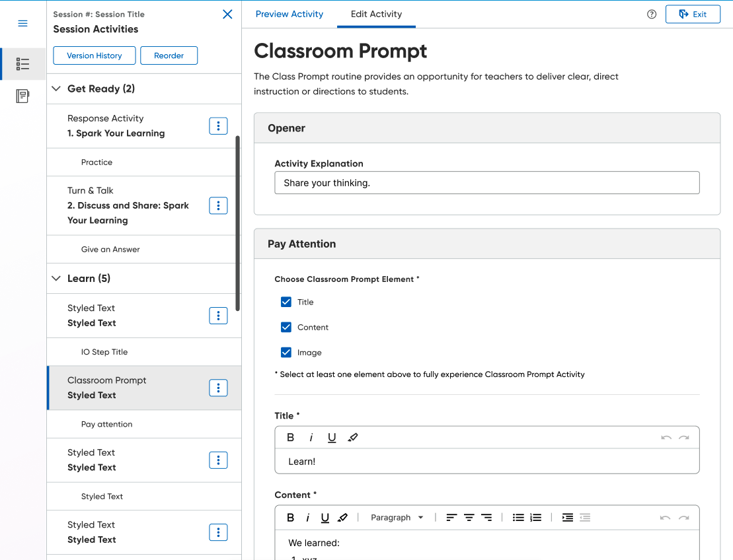Click the Version History button
This screenshot has height=560, width=733.
coord(95,55)
